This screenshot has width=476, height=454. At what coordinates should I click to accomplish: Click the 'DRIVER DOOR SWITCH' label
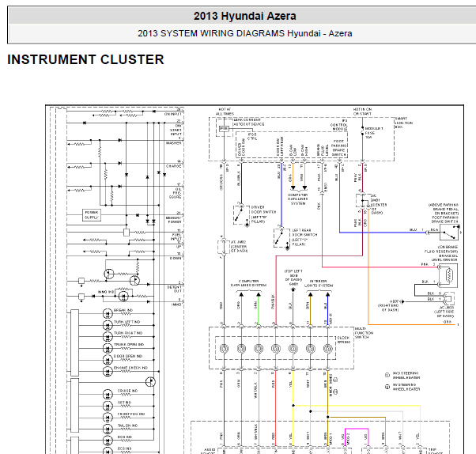pyautogui.click(x=263, y=214)
